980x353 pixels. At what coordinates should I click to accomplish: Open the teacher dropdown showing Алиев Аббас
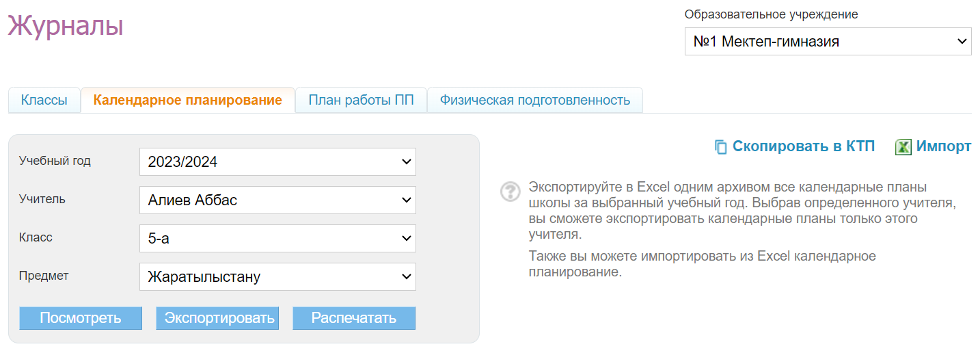coord(277,200)
